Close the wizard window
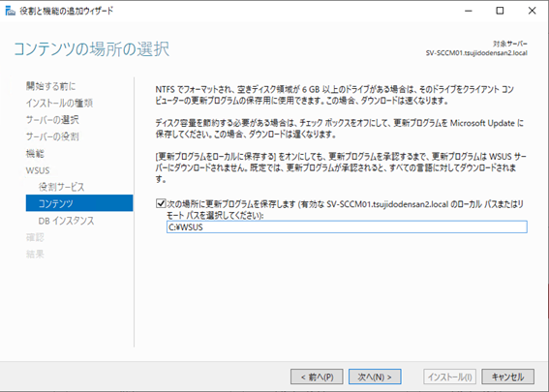This screenshot has height=392, width=549. point(532,11)
